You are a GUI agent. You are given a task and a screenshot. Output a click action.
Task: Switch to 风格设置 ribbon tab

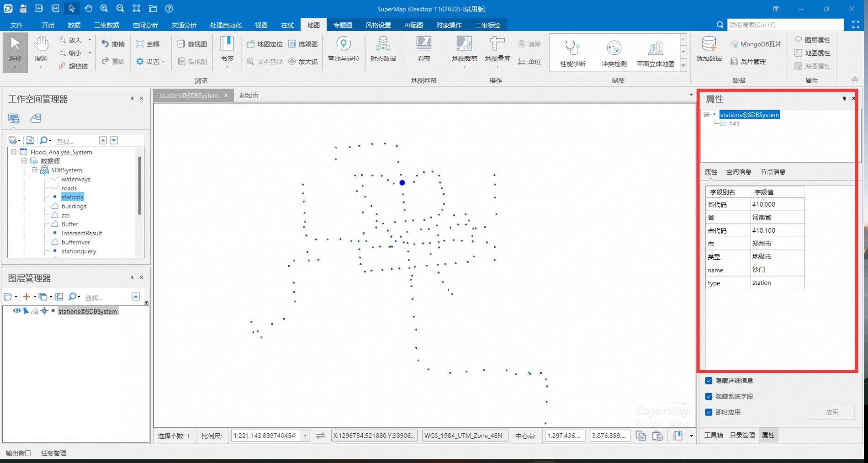(378, 25)
